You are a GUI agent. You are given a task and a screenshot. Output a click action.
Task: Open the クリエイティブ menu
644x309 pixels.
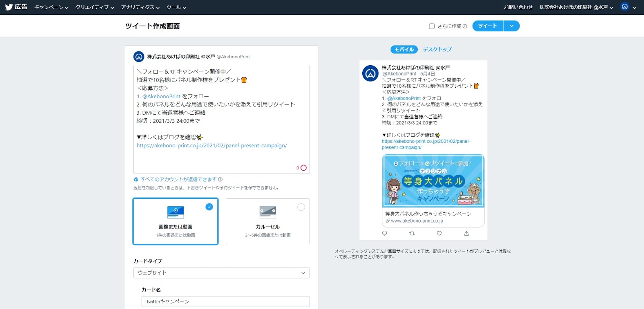tap(95, 7)
